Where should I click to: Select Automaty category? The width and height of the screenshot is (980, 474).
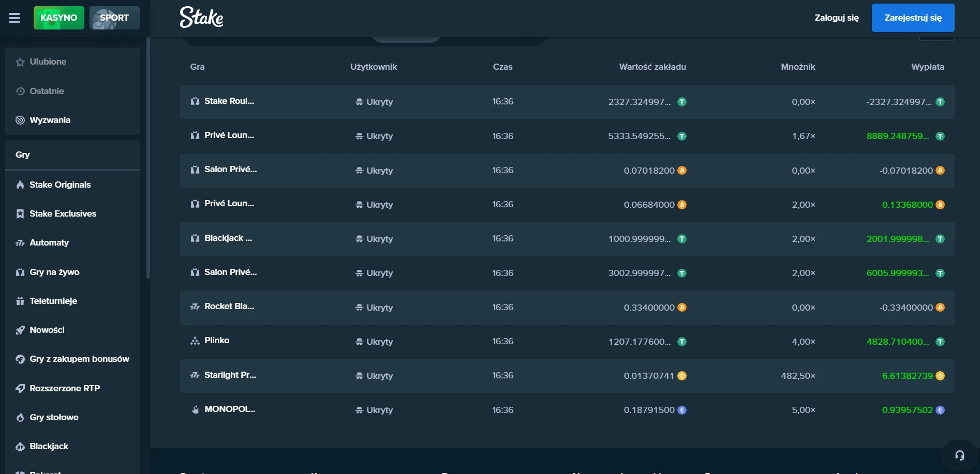click(x=73, y=242)
